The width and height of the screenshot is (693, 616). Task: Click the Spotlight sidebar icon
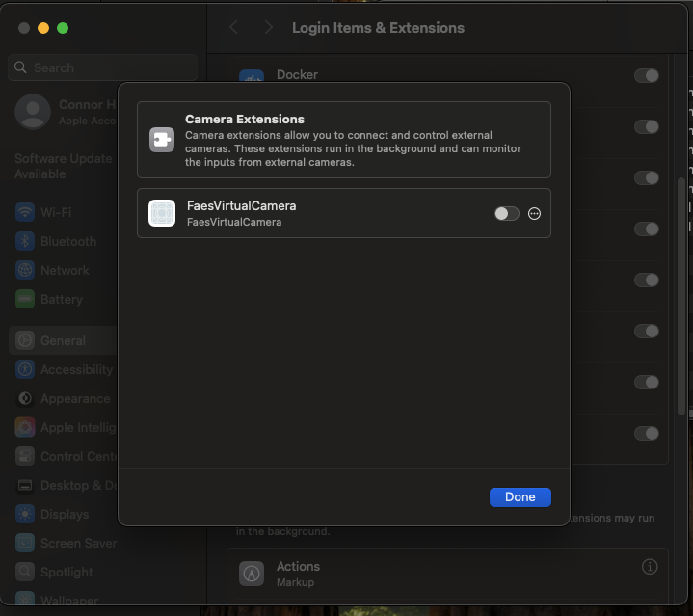25,572
